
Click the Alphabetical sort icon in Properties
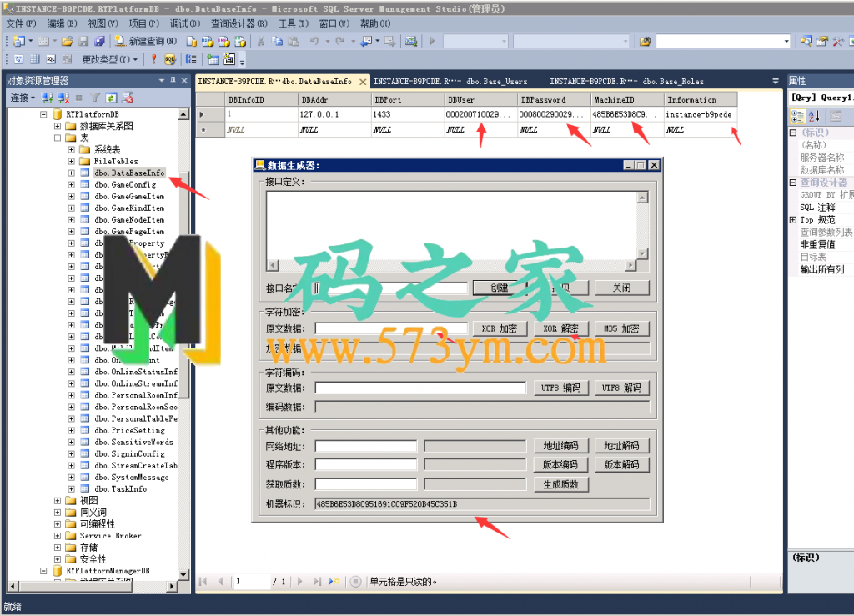[x=814, y=116]
